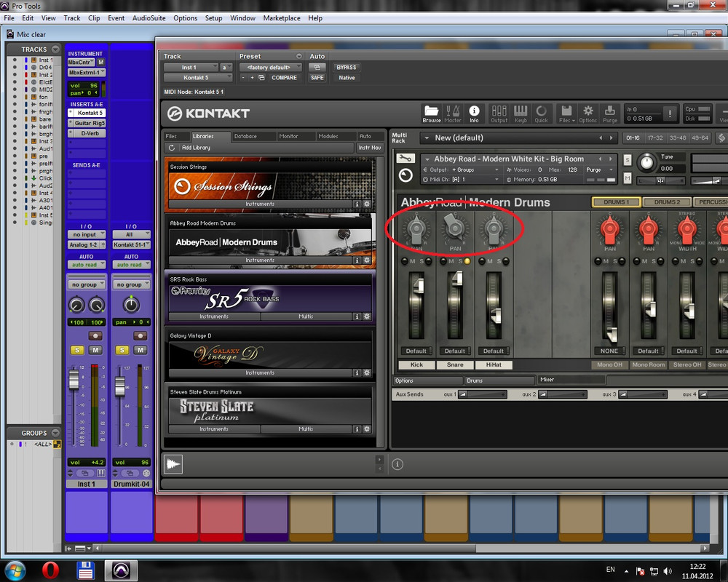Image resolution: width=728 pixels, height=582 pixels.
Task: Open the Inst 1 track selector dropdown
Action: tap(191, 68)
